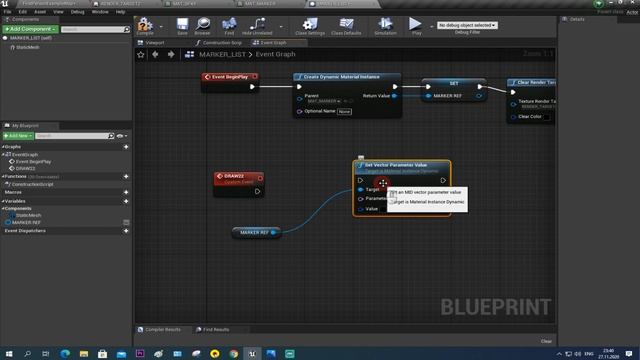Viewport: 640px width, 360px height.
Task: Open Compile options dropdown arrow
Action: (x=161, y=27)
